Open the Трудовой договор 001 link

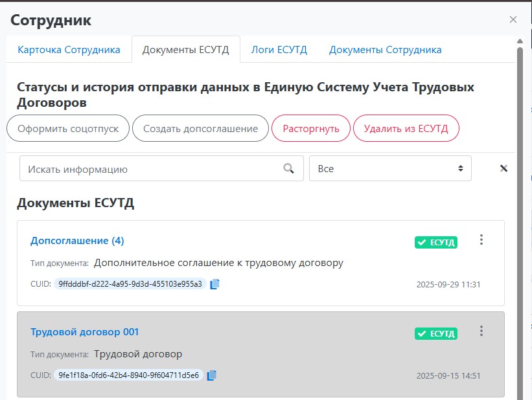point(85,332)
